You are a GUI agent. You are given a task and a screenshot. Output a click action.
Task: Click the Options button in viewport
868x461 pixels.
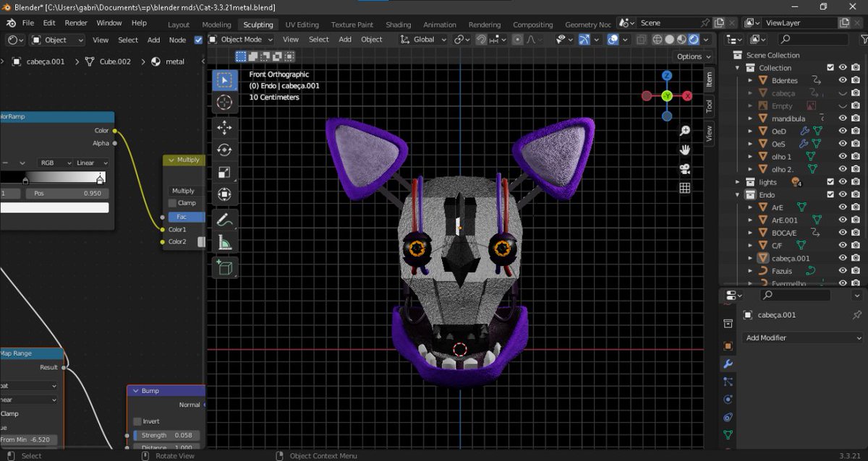(x=693, y=56)
